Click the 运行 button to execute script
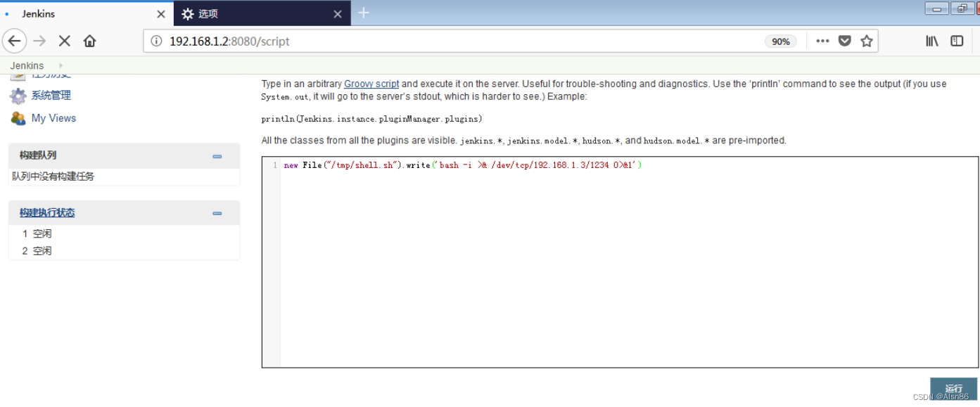The image size is (980, 407). coord(953,389)
